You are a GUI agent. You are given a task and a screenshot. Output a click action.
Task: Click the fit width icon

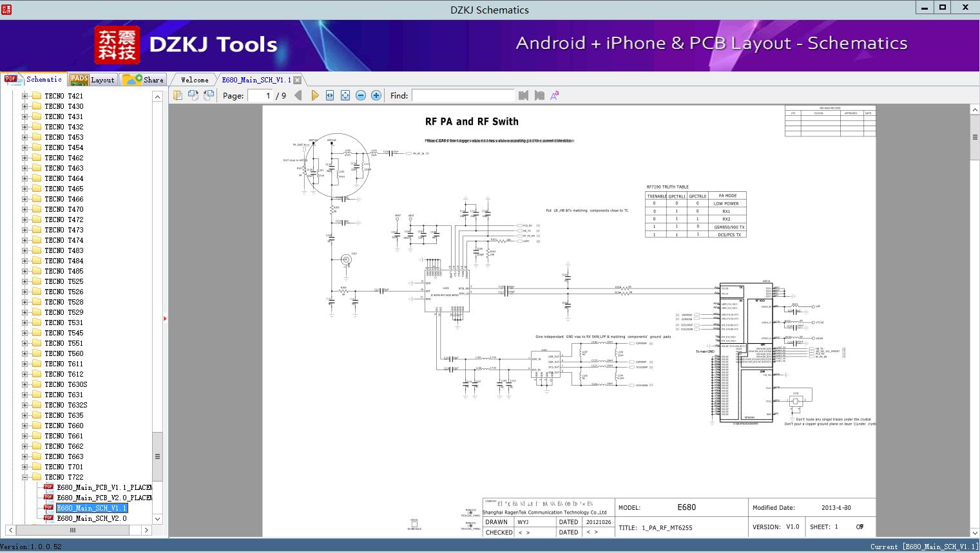(330, 95)
